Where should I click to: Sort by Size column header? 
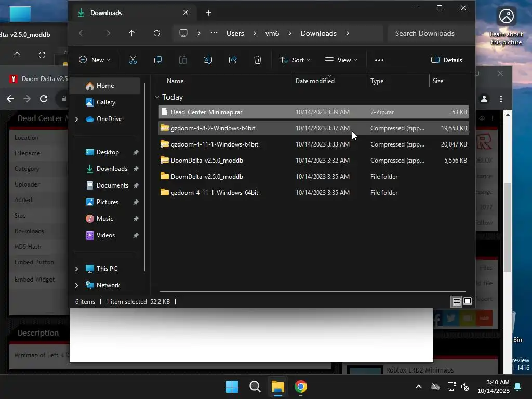pos(450,81)
